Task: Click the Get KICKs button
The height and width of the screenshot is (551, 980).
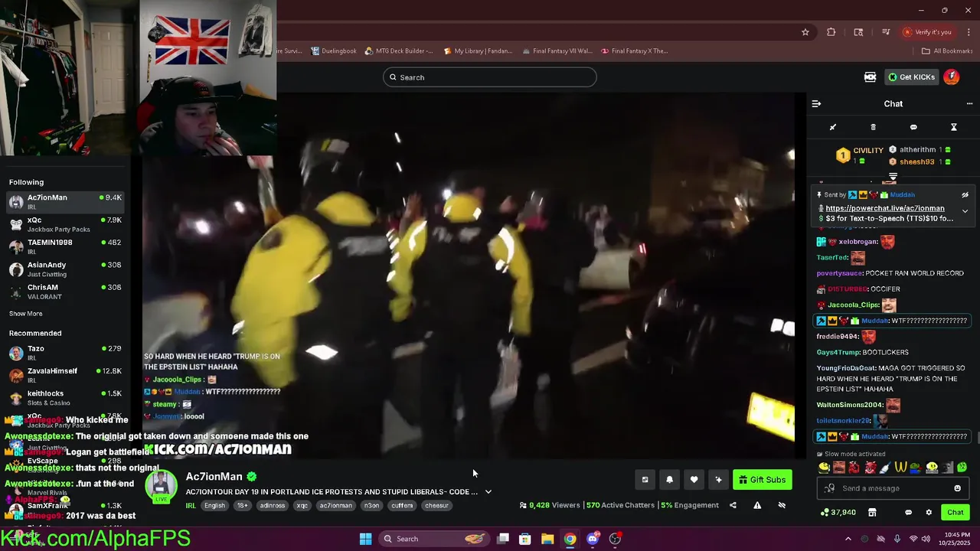Action: [912, 77]
